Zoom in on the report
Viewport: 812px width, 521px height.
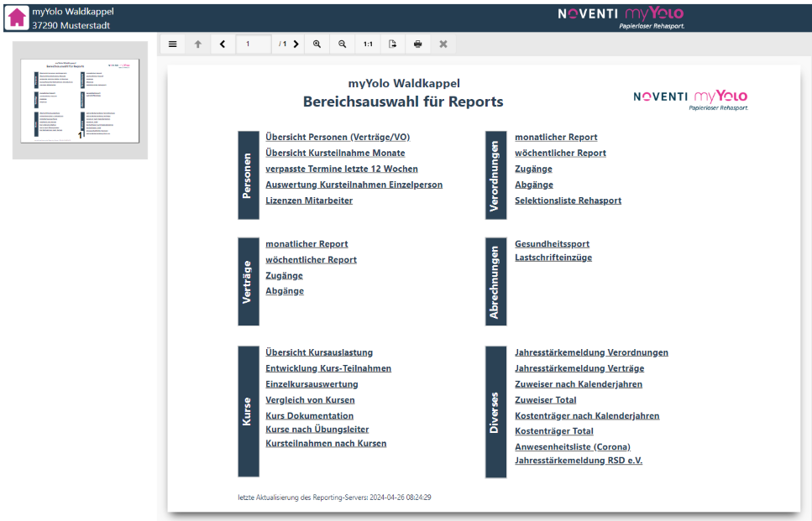click(317, 44)
